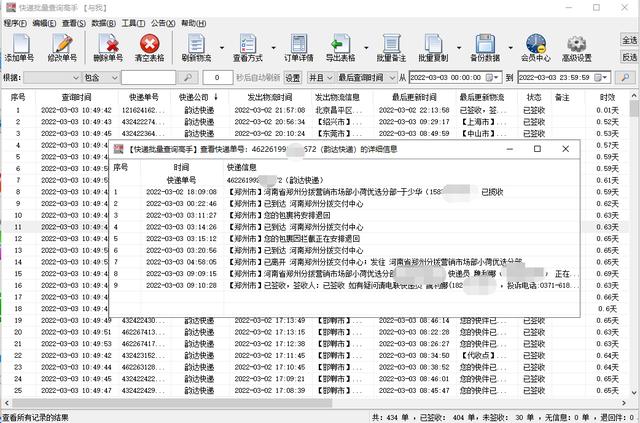Click the search icon beside keyword field
640x423 pixels.
coord(188,78)
